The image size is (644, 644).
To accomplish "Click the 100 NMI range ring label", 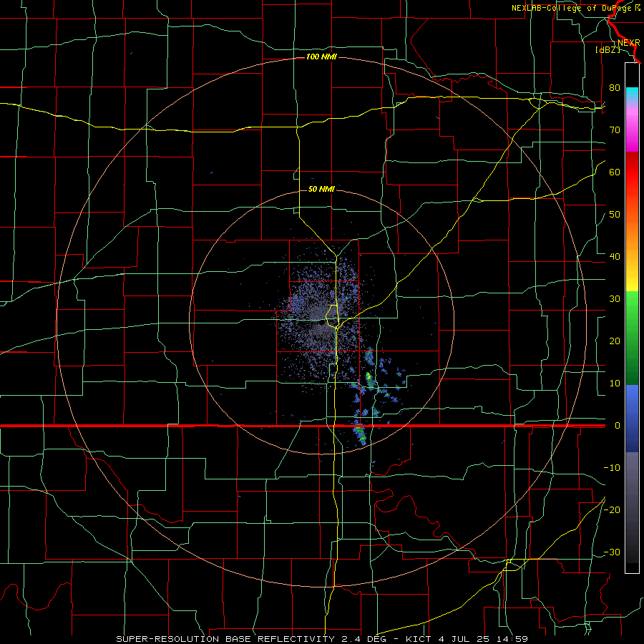I will (x=321, y=57).
